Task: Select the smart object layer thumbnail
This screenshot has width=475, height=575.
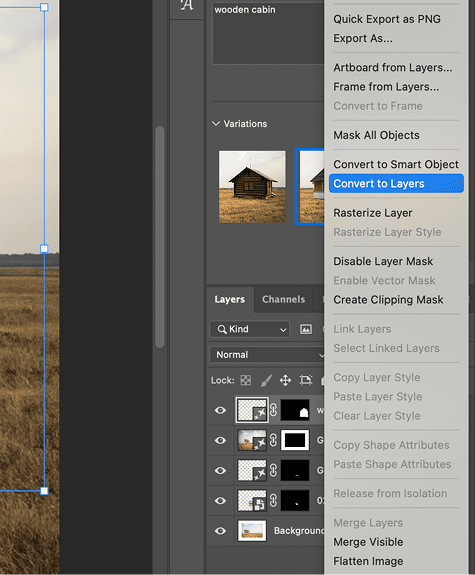Action: [x=252, y=501]
